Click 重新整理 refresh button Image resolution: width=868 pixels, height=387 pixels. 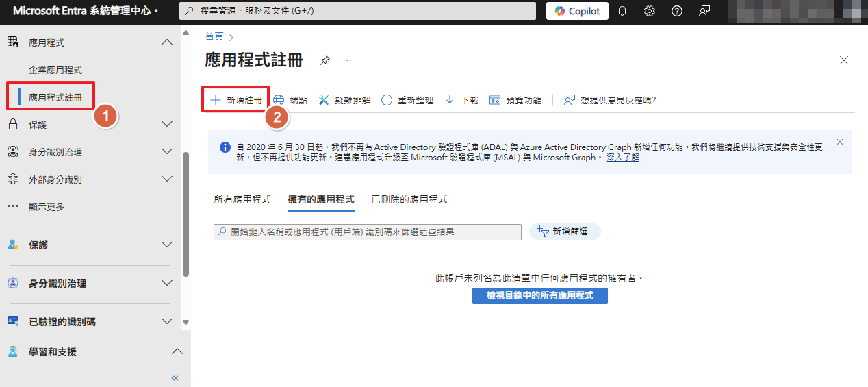[x=407, y=100]
